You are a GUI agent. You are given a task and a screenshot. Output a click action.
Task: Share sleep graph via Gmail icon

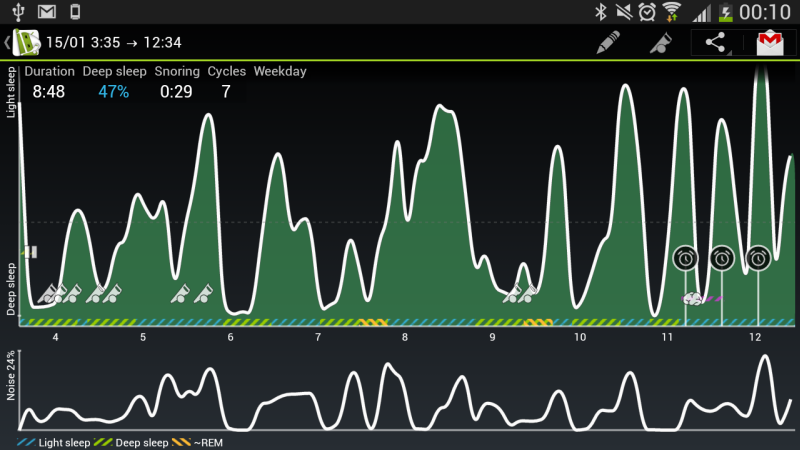coord(769,42)
